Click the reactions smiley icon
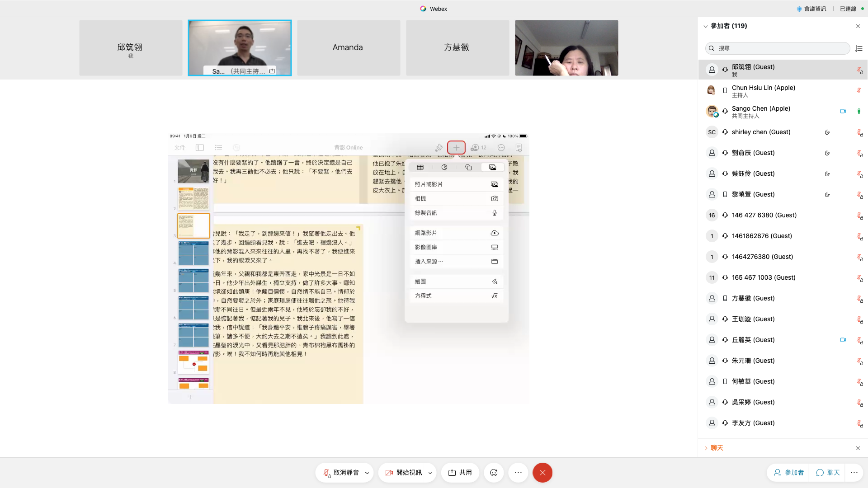The width and height of the screenshot is (868, 488). (494, 473)
